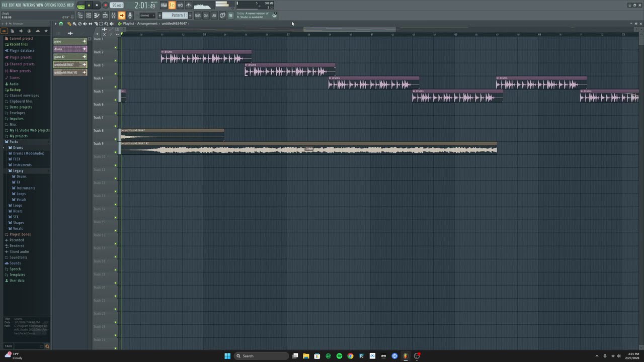Open Current project in browser
The width and height of the screenshot is (644, 362).
(21, 38)
